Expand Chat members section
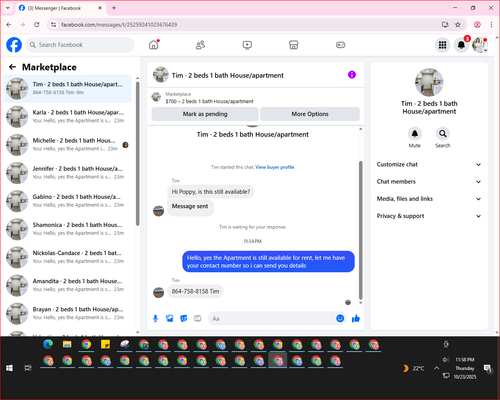Viewport: 500px width, 400px height. (429, 182)
